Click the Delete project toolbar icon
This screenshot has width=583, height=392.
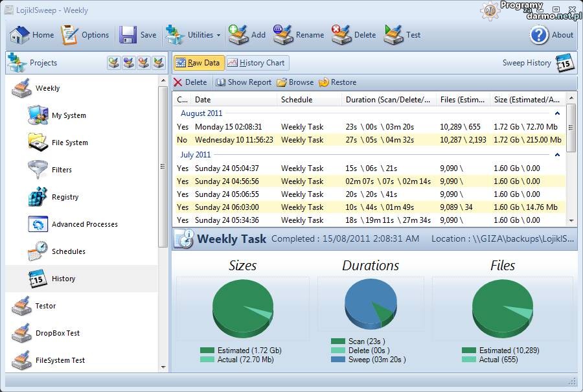[341, 35]
